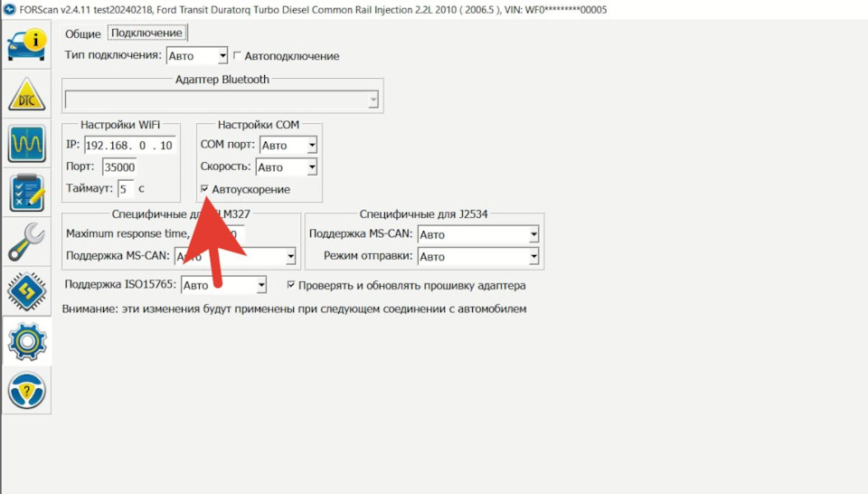
Task: Toggle Проверять и обновлять прошивку адаптера checkbox
Action: point(290,285)
